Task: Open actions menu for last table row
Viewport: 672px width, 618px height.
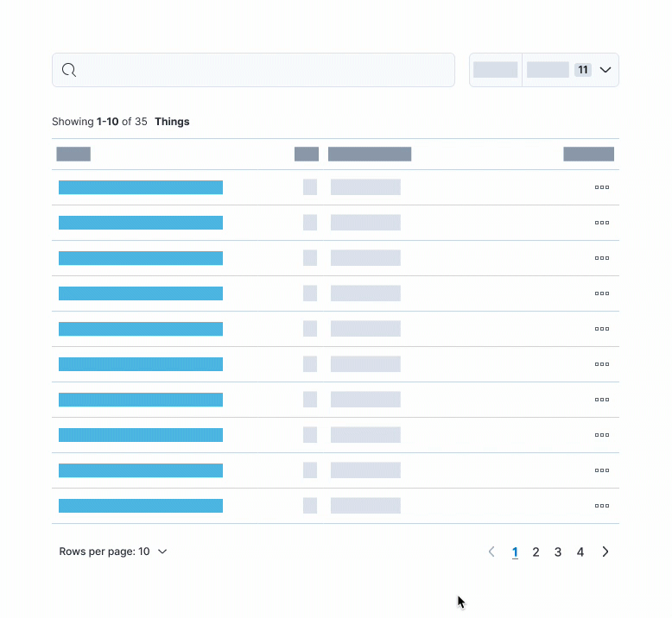Action: pos(602,506)
